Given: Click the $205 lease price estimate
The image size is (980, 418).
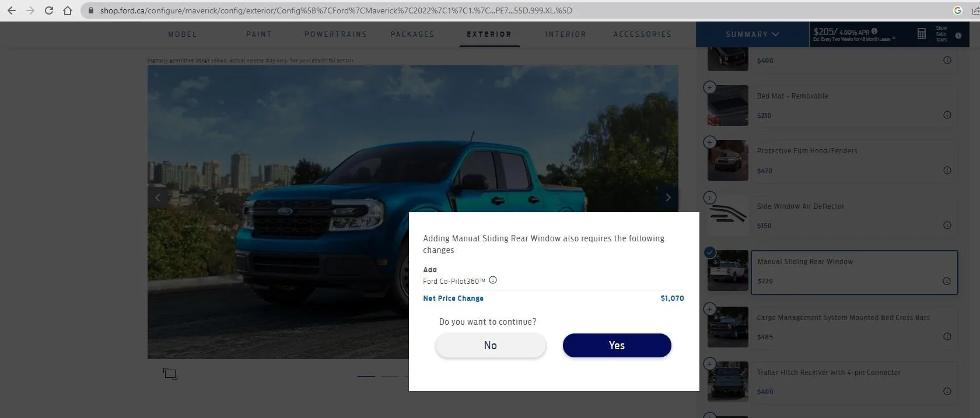Looking at the screenshot, I should pos(825,31).
